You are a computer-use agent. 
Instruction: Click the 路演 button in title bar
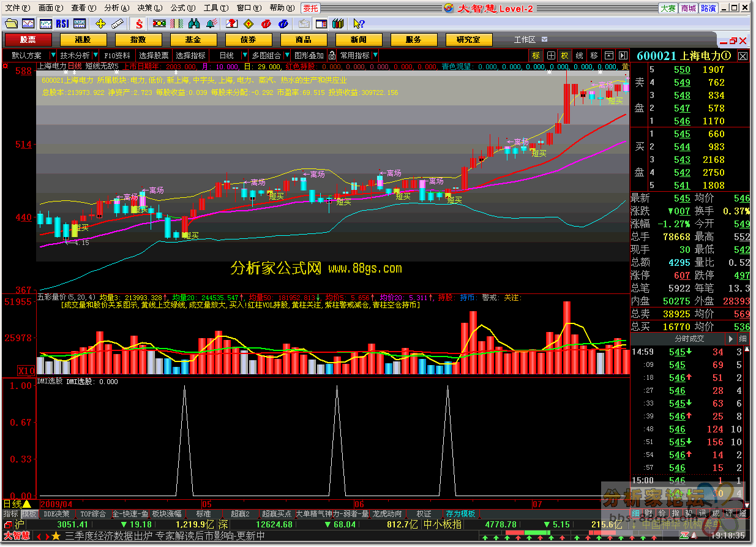pyautogui.click(x=708, y=9)
